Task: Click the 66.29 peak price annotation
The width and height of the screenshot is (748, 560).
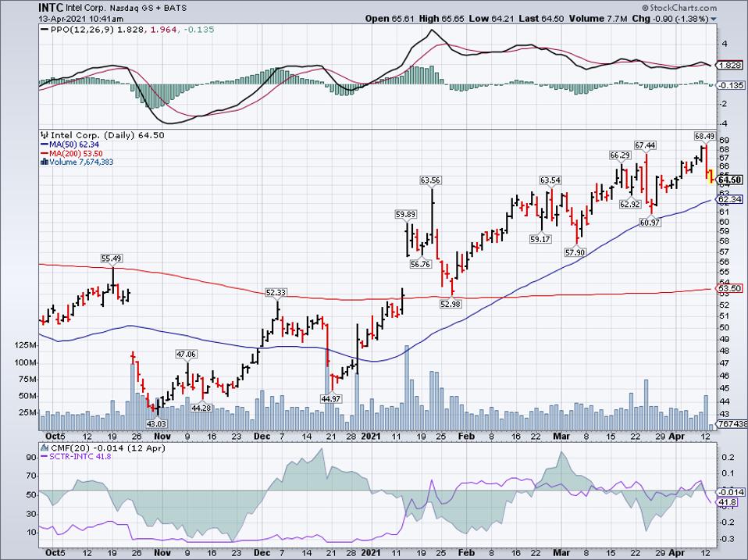Action: (620, 155)
